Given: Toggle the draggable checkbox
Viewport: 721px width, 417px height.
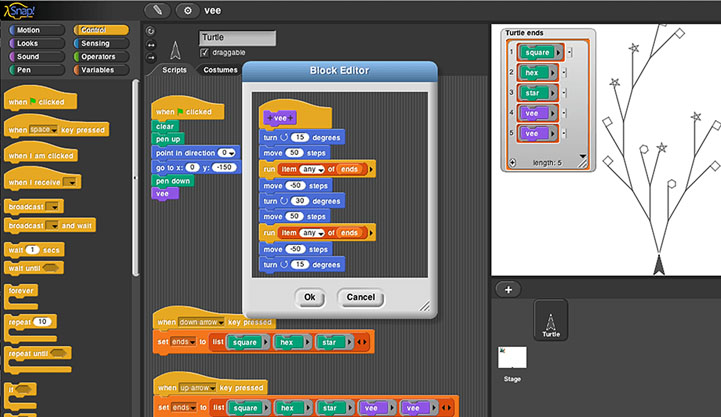Looking at the screenshot, I should (205, 52).
